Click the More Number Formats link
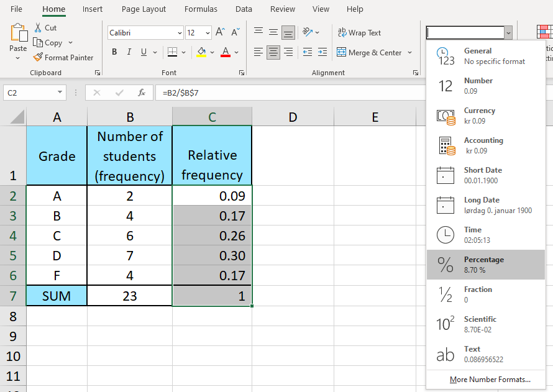The height and width of the screenshot is (392, 553). tap(490, 380)
